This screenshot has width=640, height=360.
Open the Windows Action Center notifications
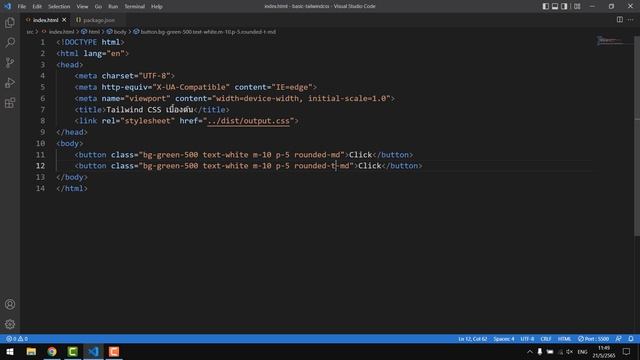[627, 352]
